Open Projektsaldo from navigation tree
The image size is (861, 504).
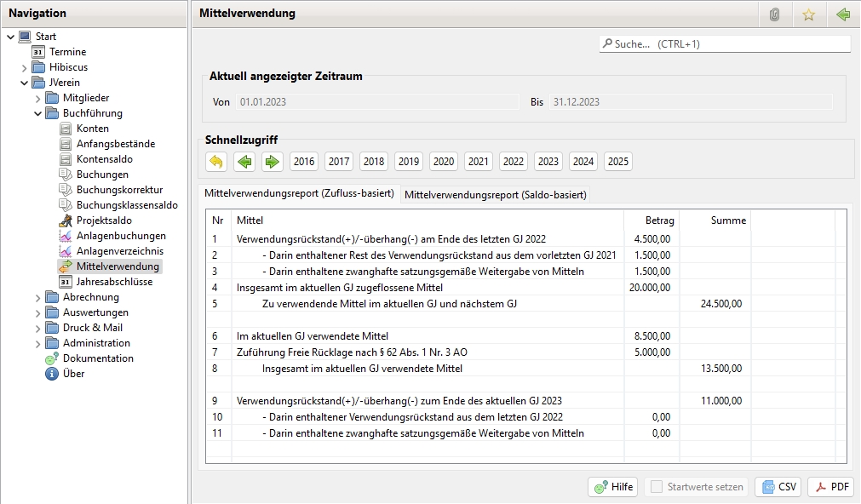tap(103, 220)
